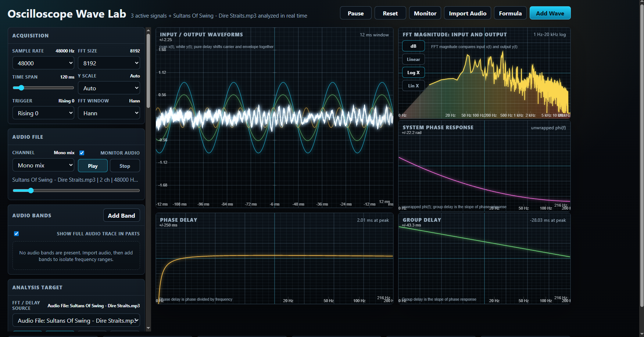Image resolution: width=644 pixels, height=337 pixels.
Task: Open the Y Scale Auto dropdown
Action: click(109, 88)
